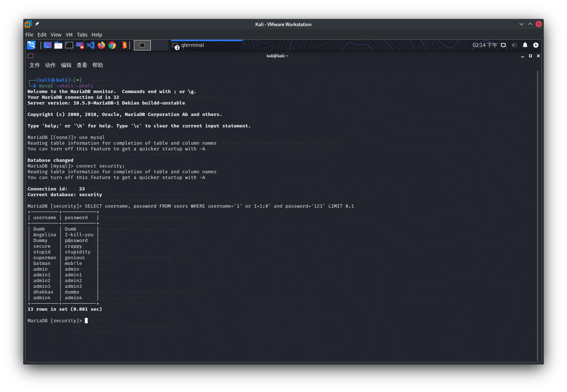Open VMware VM menu
567x392 pixels.
69,35
